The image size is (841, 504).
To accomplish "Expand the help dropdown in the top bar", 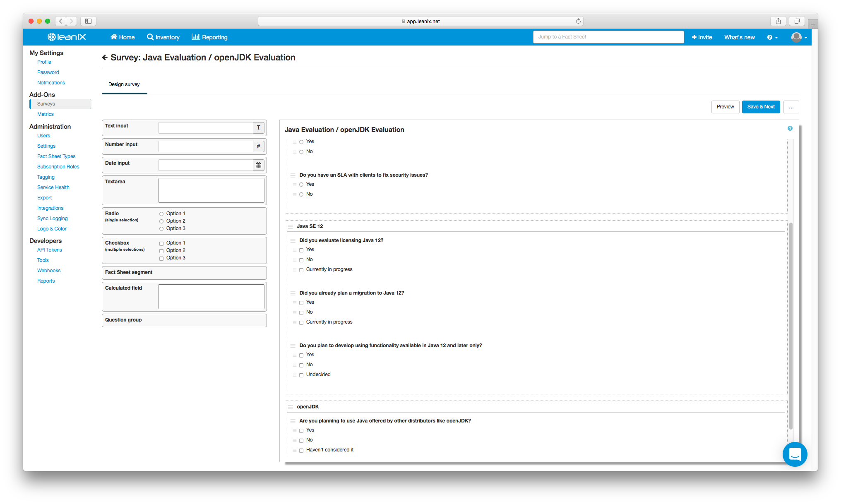I will (x=773, y=37).
